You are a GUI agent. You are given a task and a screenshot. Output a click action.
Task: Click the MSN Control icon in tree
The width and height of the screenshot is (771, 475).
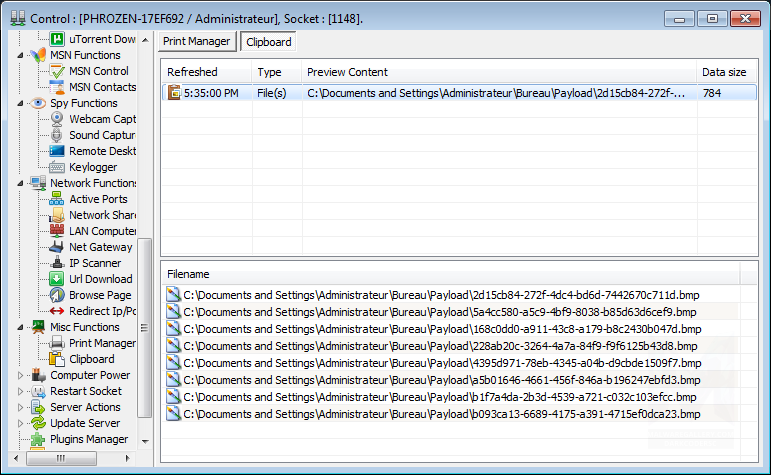coord(57,71)
